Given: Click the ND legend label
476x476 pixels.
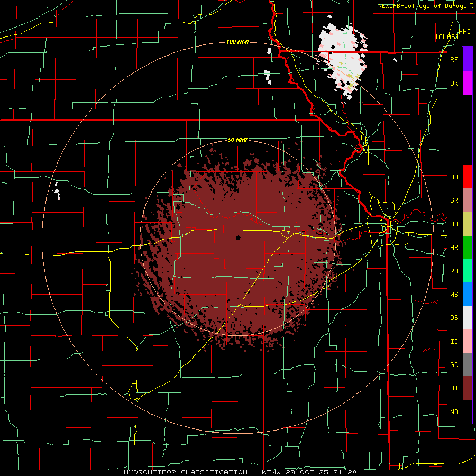Looking at the screenshot, I should [x=454, y=412].
